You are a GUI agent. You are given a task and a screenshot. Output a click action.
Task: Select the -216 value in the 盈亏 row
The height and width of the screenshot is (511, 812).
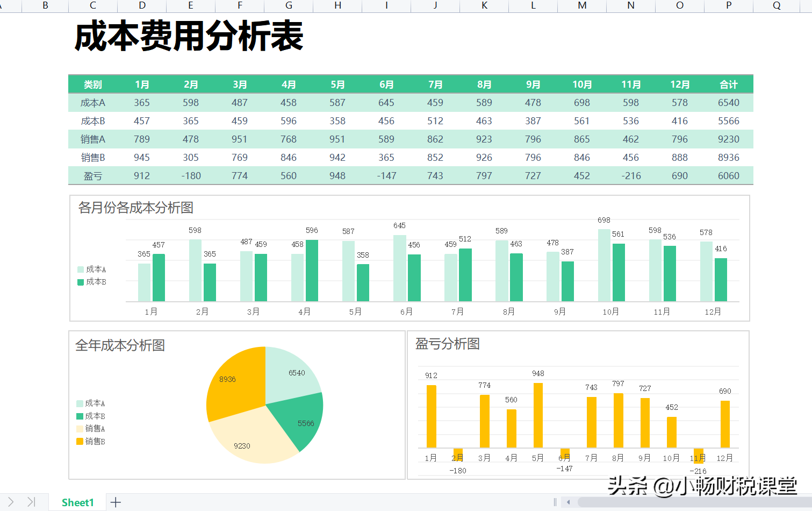pyautogui.click(x=630, y=175)
